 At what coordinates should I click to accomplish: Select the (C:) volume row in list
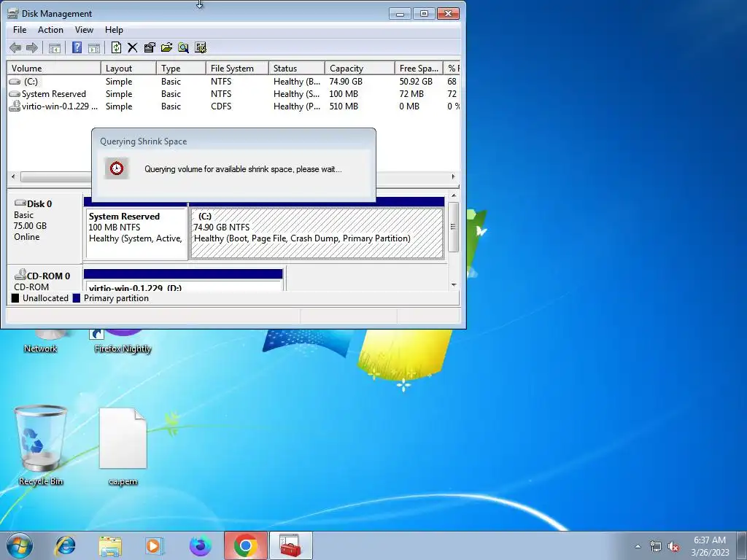click(x=233, y=82)
